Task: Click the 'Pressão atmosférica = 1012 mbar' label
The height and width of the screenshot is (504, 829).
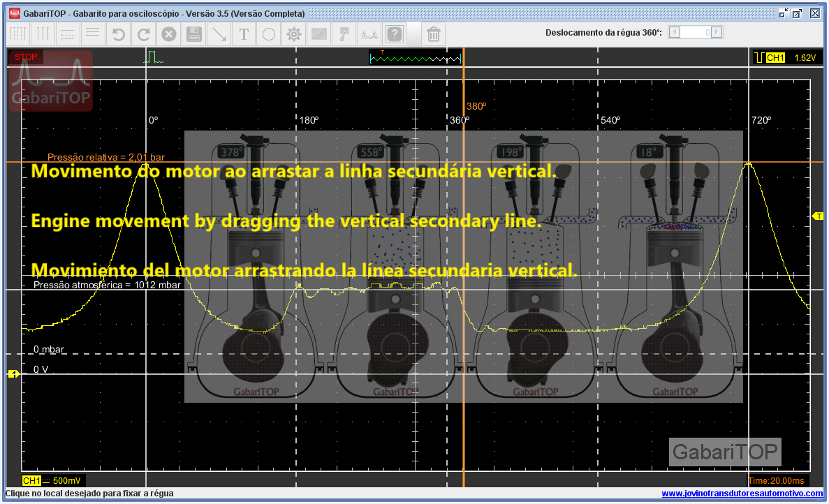Action: coord(107,286)
